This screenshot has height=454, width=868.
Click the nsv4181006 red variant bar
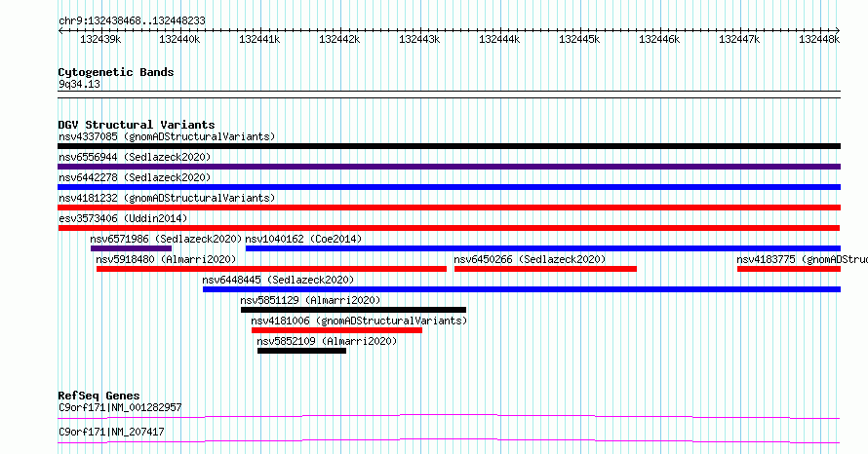(336, 330)
